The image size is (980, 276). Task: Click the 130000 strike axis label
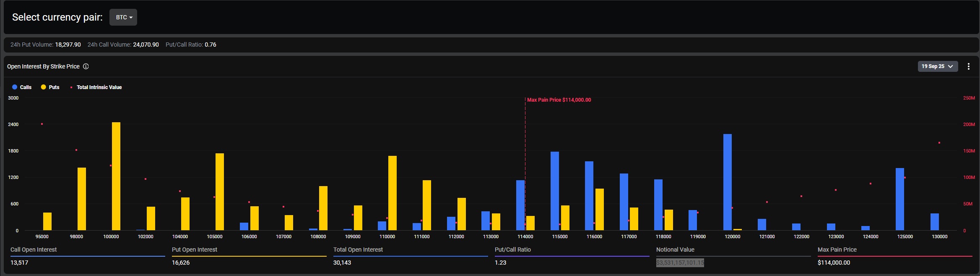(x=940, y=237)
